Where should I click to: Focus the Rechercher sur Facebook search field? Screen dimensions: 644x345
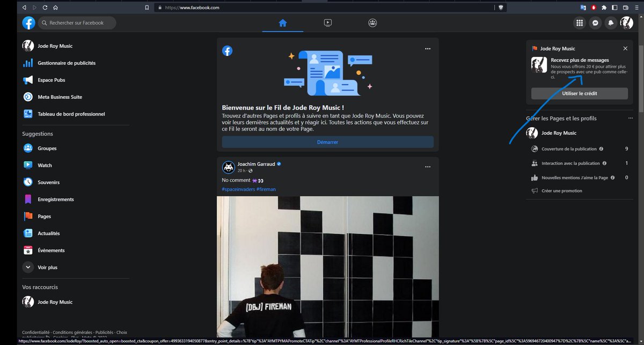point(77,23)
